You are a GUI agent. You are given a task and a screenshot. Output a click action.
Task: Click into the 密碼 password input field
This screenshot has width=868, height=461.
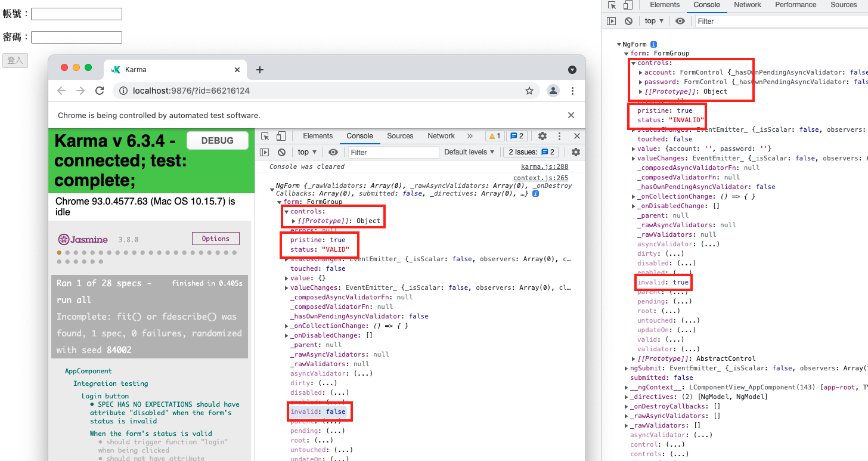point(76,37)
